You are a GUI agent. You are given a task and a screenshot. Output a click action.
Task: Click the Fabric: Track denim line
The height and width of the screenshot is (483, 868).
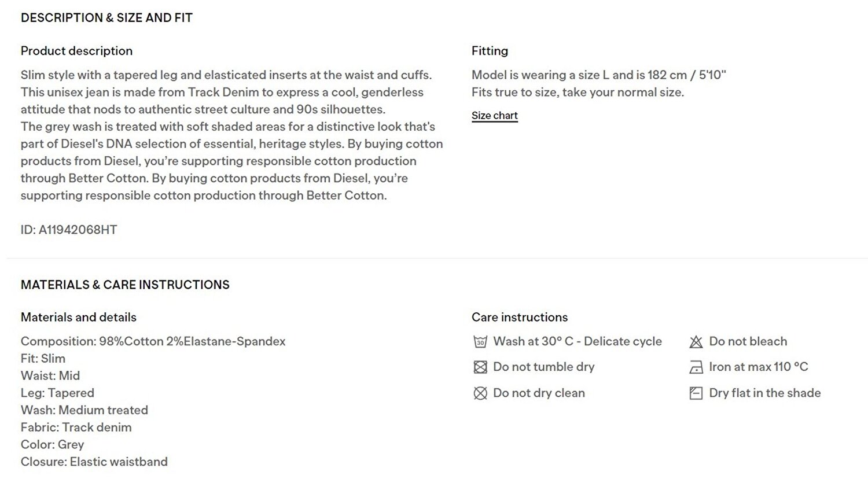[x=76, y=427]
